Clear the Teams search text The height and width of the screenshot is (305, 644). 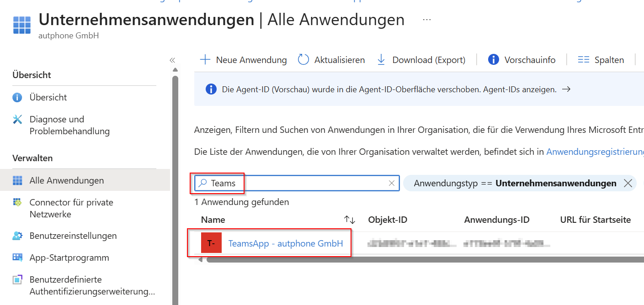click(391, 183)
